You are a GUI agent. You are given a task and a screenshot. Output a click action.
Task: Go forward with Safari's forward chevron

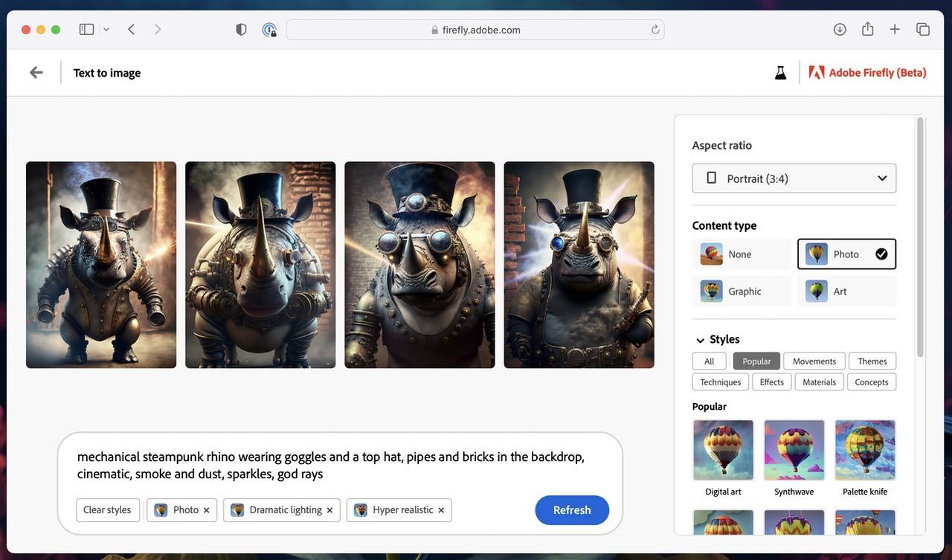coord(157,29)
